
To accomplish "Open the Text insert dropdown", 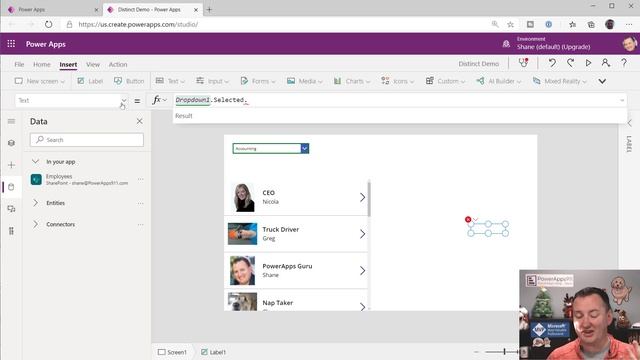I will (170, 81).
